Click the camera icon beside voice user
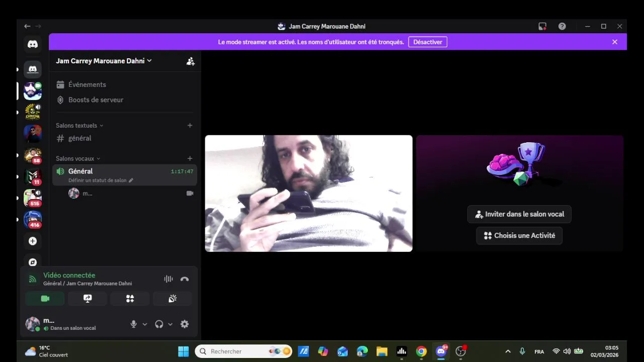The width and height of the screenshot is (644, 362). pyautogui.click(x=190, y=194)
